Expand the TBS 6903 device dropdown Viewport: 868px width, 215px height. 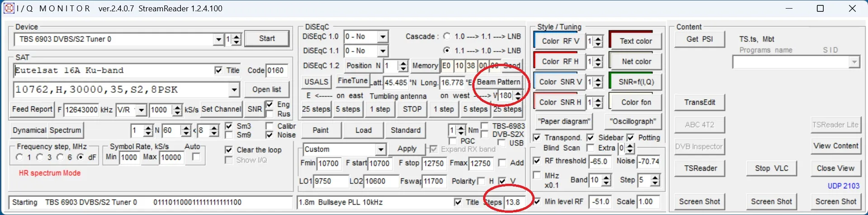click(x=219, y=39)
